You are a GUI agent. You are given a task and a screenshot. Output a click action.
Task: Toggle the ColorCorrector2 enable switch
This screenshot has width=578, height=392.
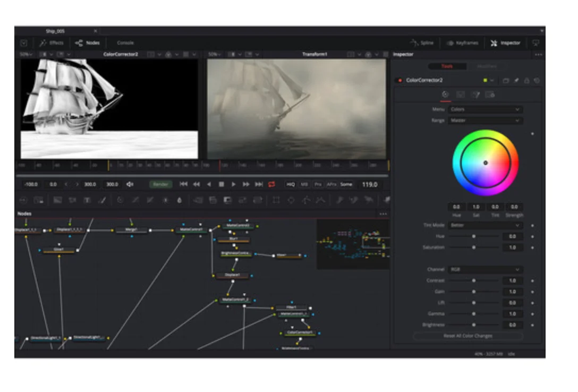pyautogui.click(x=400, y=80)
